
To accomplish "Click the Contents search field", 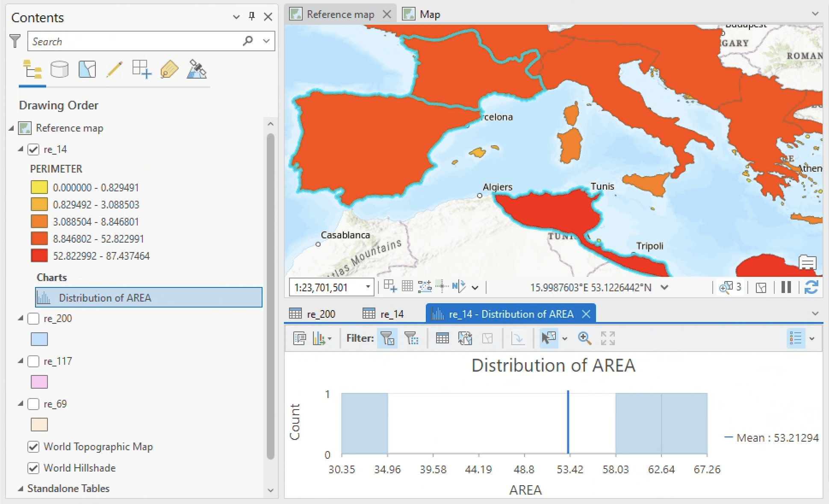I will click(135, 41).
